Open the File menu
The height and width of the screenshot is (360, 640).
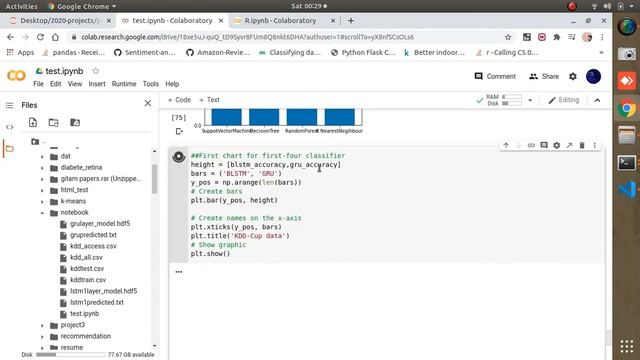[x=38, y=84]
